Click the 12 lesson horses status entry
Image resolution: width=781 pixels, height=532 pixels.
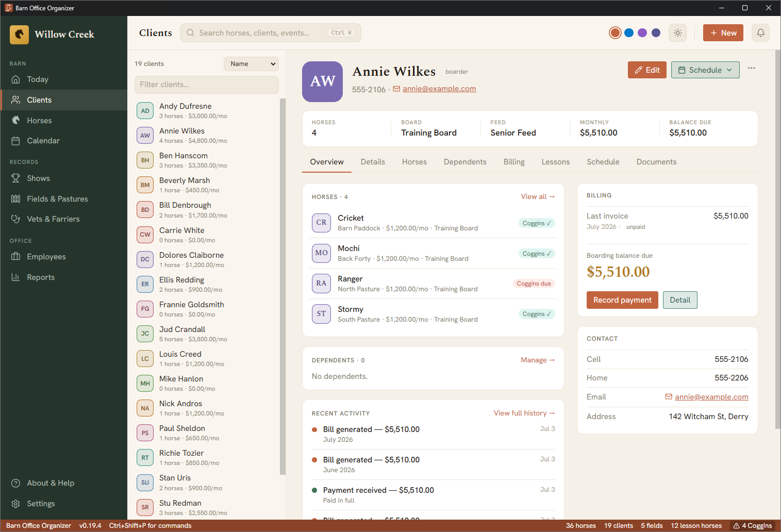[x=696, y=526]
